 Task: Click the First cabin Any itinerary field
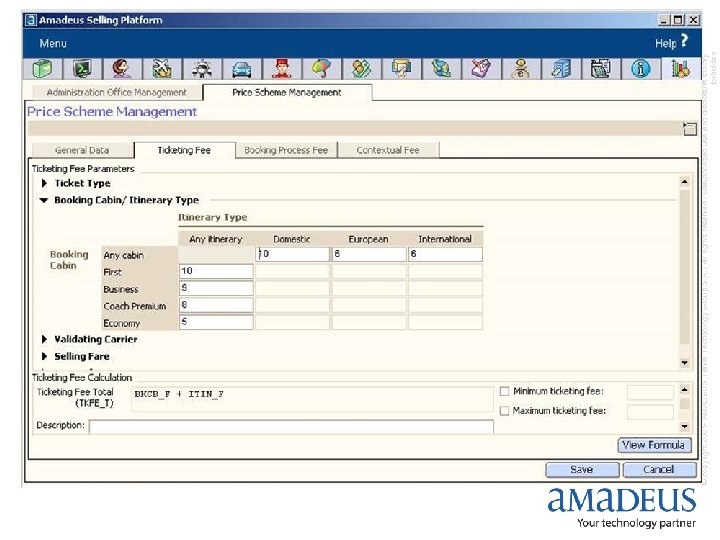coord(216,271)
